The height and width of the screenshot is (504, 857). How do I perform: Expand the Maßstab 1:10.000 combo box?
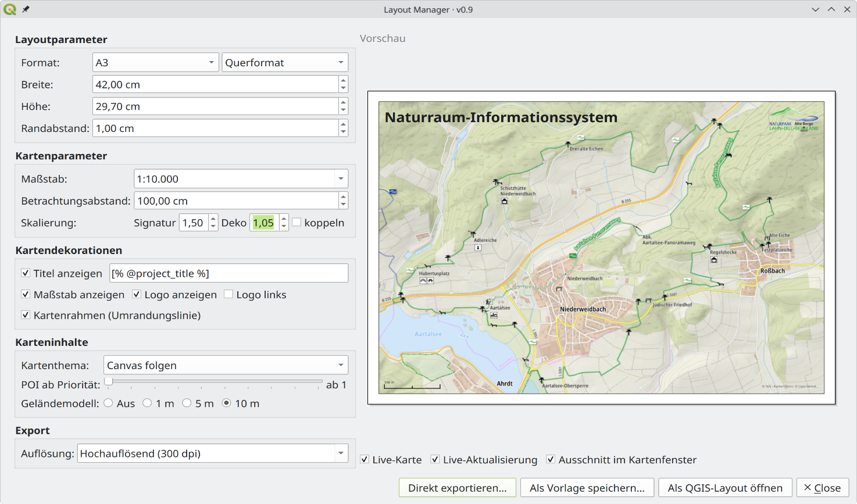241,178
